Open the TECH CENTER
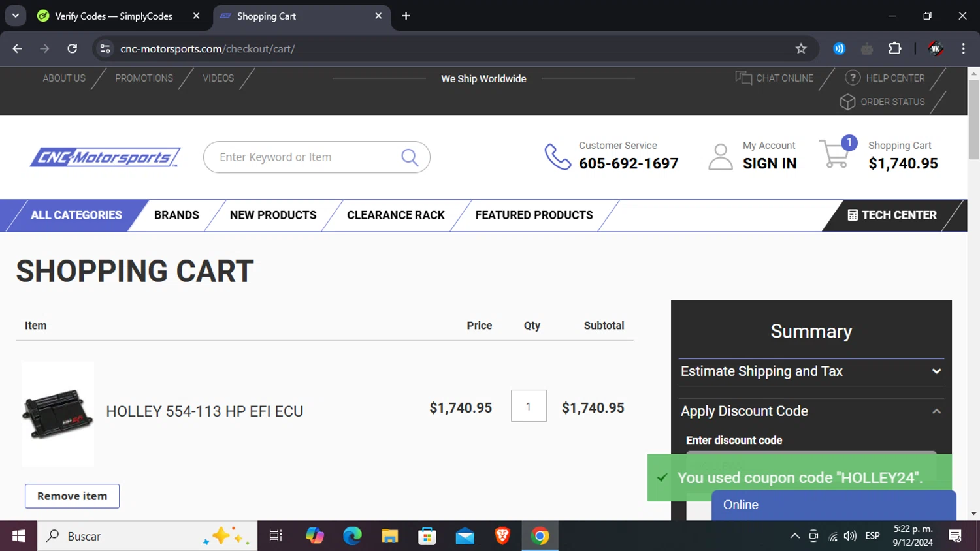Image resolution: width=980 pixels, height=551 pixels. (x=892, y=215)
